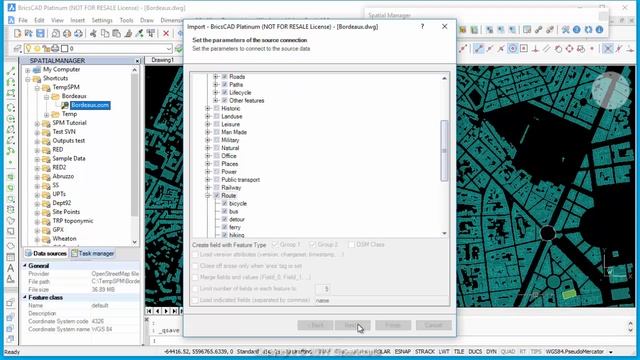The image size is (640, 360).
Task: Expand the Historic tree node
Action: [x=208, y=109]
